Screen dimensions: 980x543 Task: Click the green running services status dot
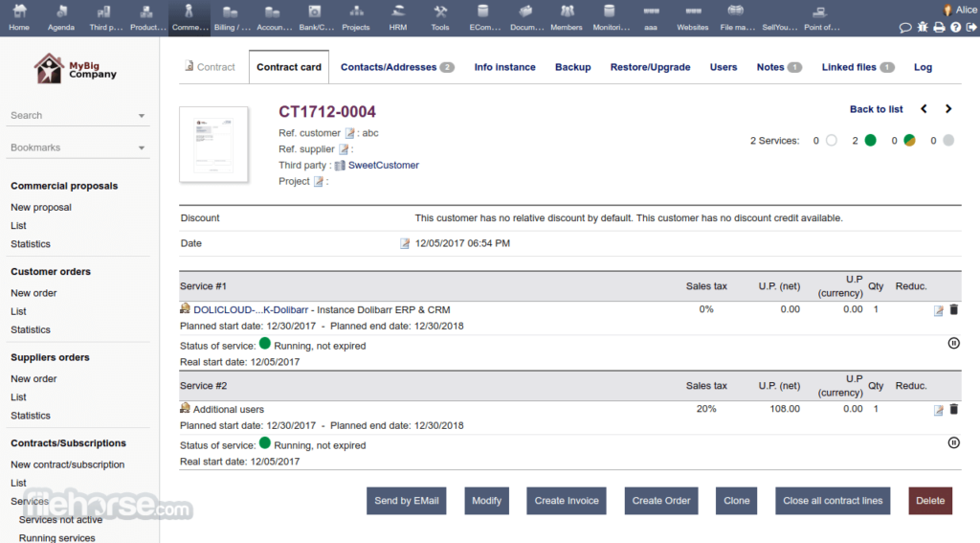tap(870, 141)
